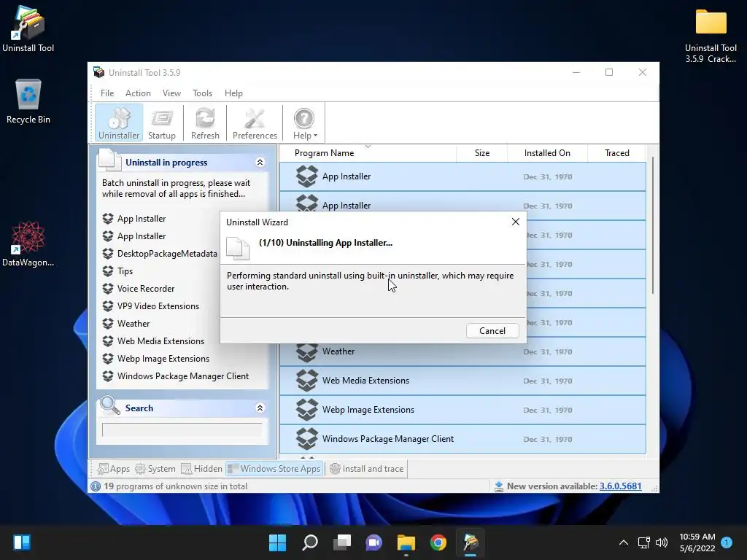Screen dimensions: 747x560
Task: Select first App Installer row in list
Action: (x=462, y=176)
